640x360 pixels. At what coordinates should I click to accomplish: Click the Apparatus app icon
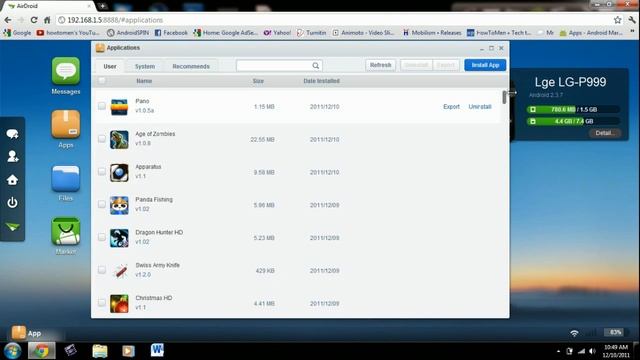pyautogui.click(x=119, y=172)
